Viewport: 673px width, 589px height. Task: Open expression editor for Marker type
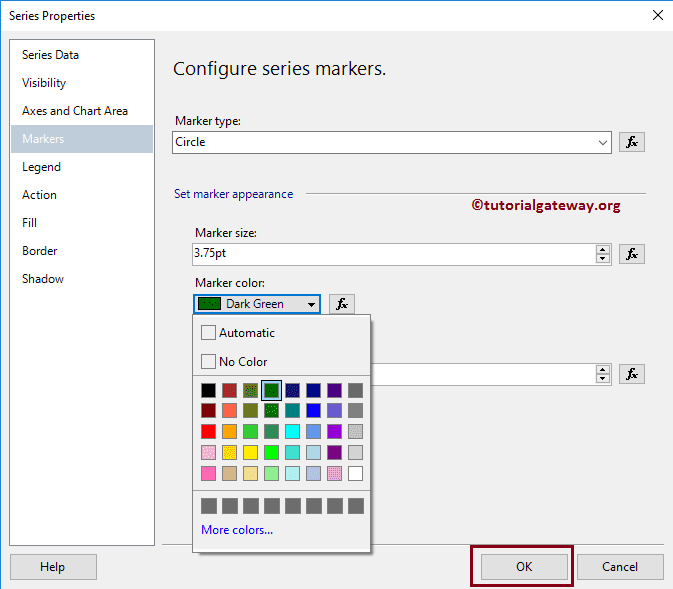(x=631, y=142)
